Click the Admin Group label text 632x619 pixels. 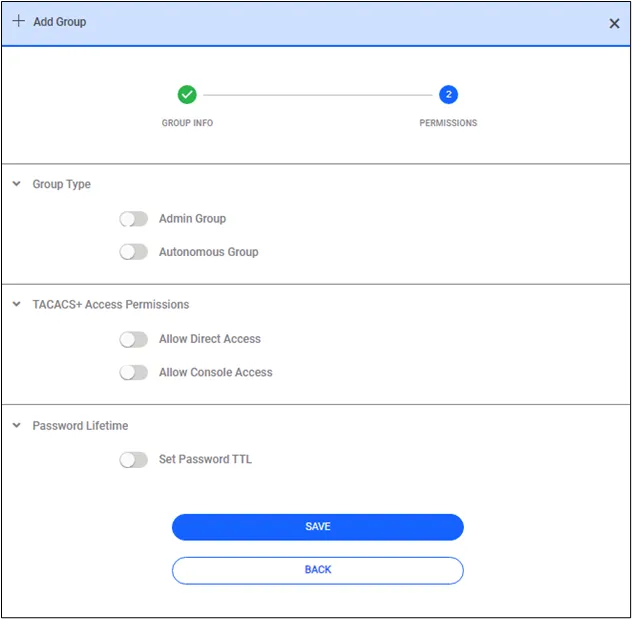point(192,218)
